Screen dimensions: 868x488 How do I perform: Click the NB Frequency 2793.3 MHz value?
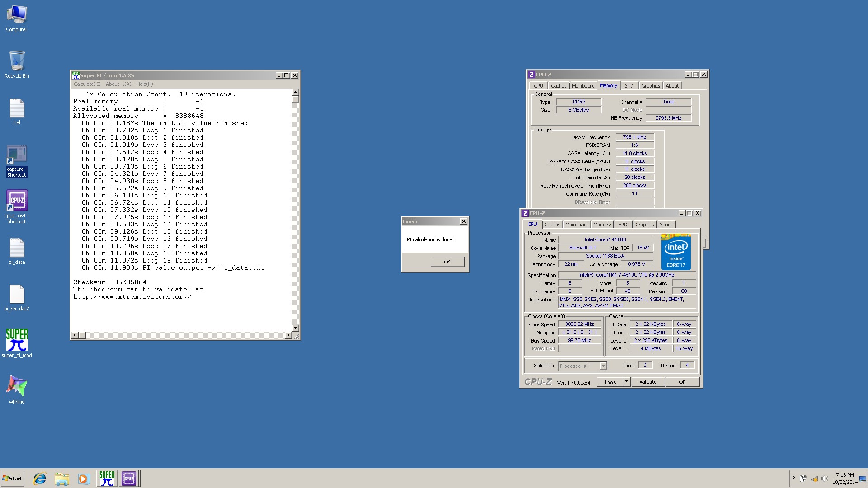point(669,118)
